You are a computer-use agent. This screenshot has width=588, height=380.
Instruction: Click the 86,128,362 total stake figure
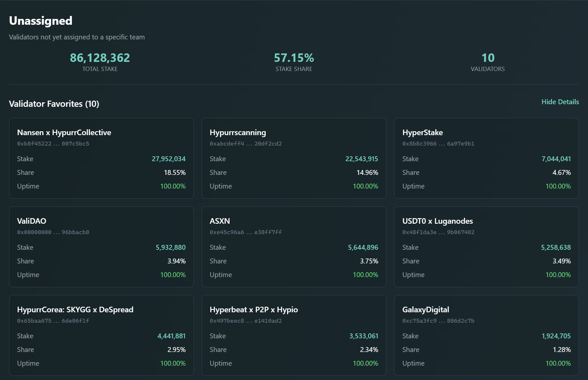click(100, 58)
